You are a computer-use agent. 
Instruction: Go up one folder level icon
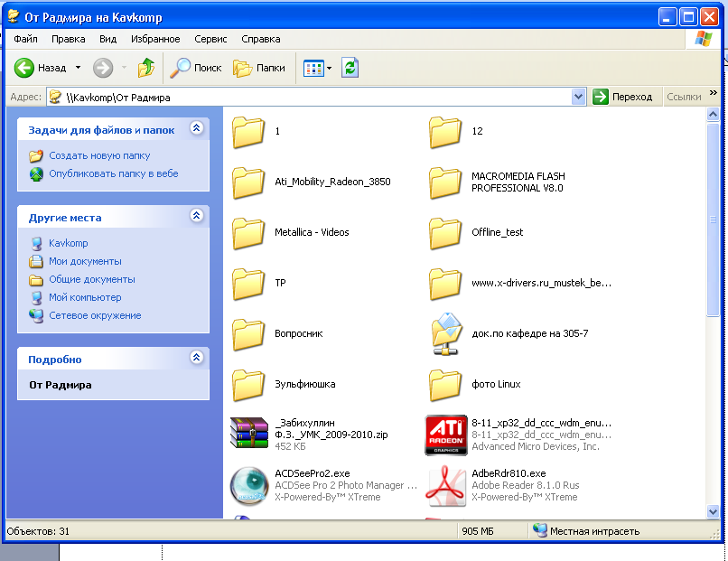(x=146, y=68)
